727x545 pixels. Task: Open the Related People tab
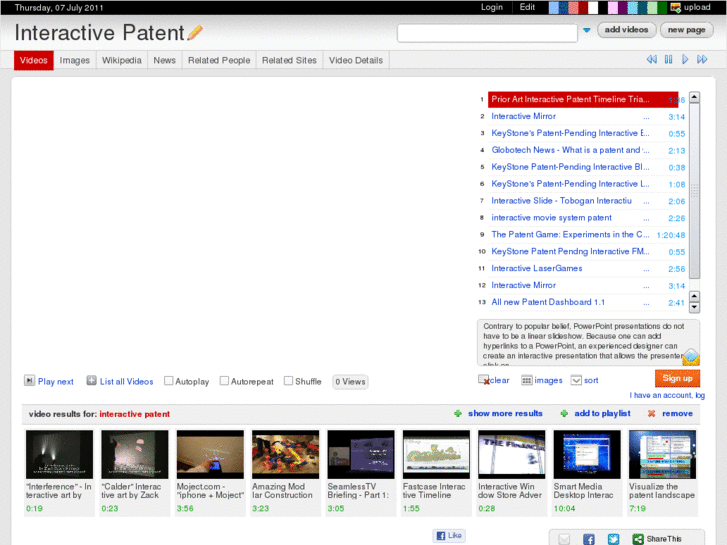point(219,60)
